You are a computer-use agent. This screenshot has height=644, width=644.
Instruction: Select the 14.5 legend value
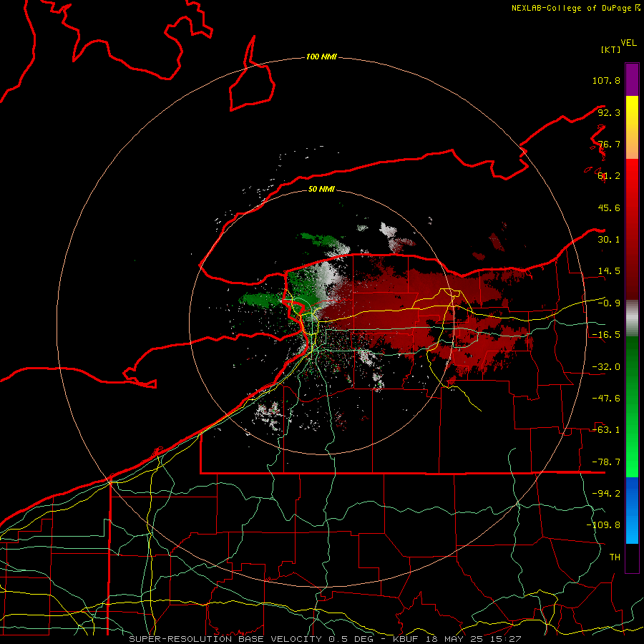[609, 271]
